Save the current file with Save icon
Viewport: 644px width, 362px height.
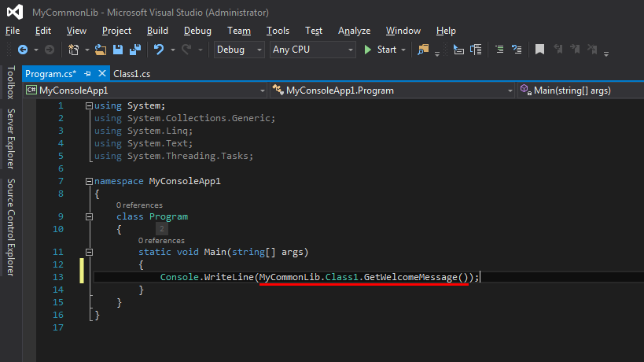coord(118,50)
